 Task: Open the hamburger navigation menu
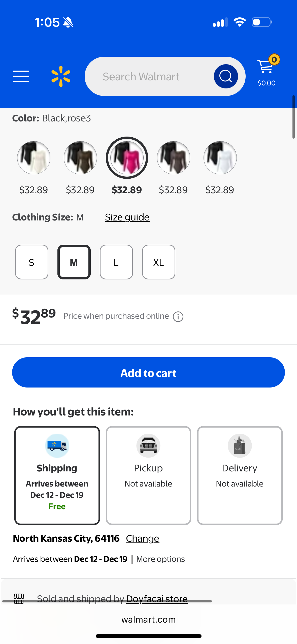click(x=21, y=76)
